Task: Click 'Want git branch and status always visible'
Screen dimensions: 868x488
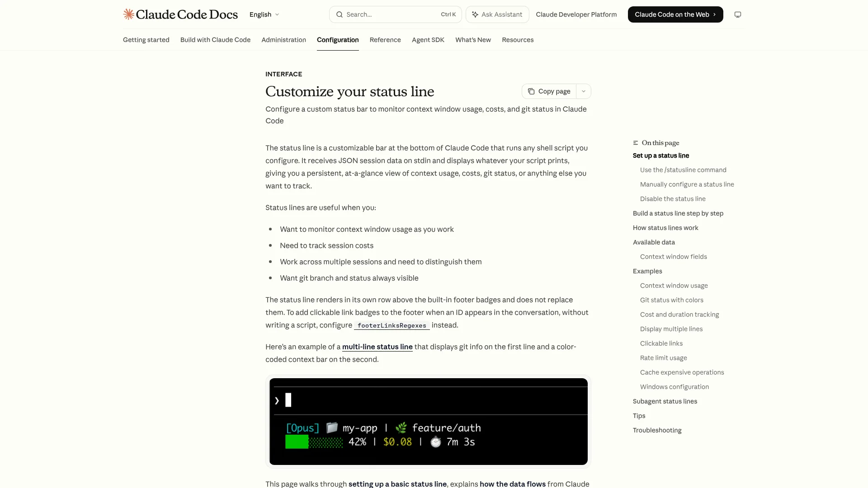Action: tap(349, 278)
